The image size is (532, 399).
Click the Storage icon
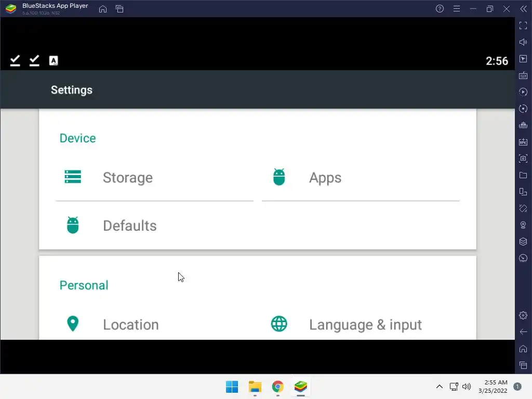coord(73,177)
